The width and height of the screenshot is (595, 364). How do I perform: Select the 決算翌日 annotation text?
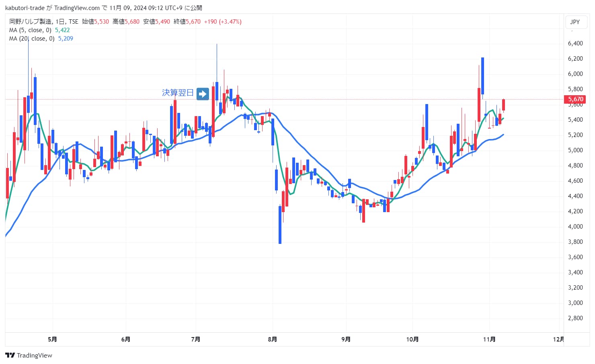(x=178, y=93)
